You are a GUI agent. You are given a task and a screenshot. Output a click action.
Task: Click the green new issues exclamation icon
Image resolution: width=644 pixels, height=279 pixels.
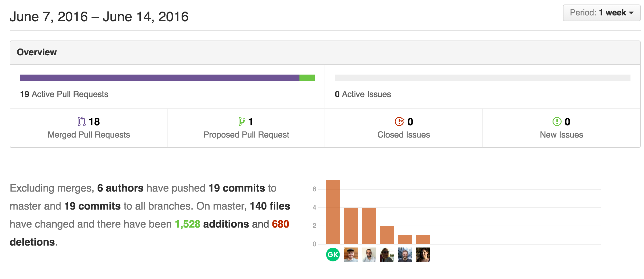[x=557, y=122]
